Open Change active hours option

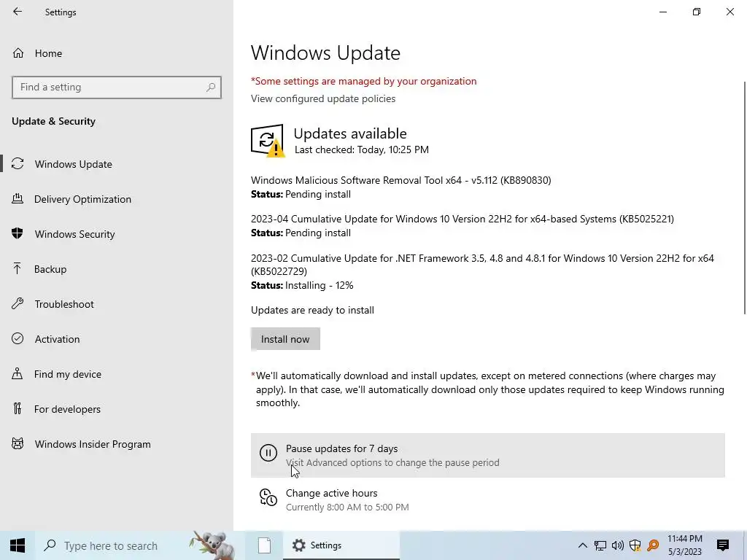click(488, 499)
